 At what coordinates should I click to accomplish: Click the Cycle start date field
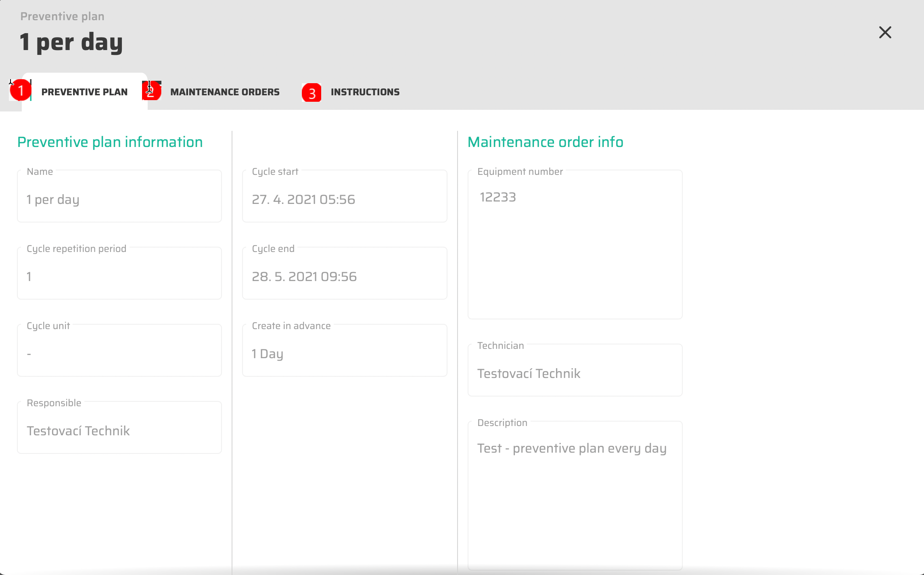[x=344, y=199]
